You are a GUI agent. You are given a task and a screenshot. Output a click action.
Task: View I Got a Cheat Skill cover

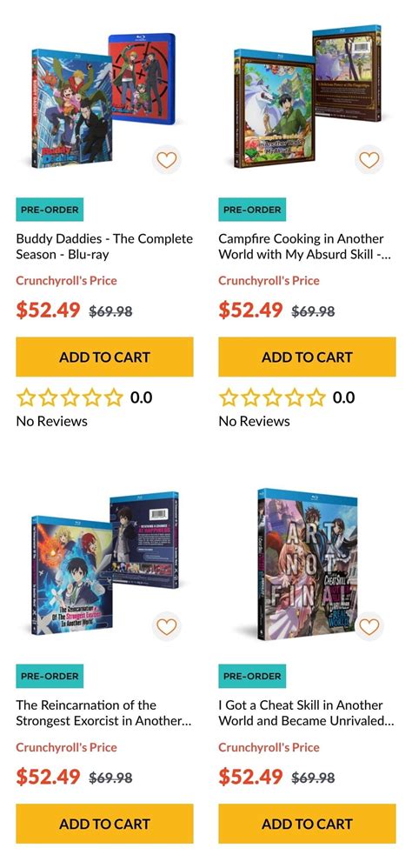click(x=308, y=563)
